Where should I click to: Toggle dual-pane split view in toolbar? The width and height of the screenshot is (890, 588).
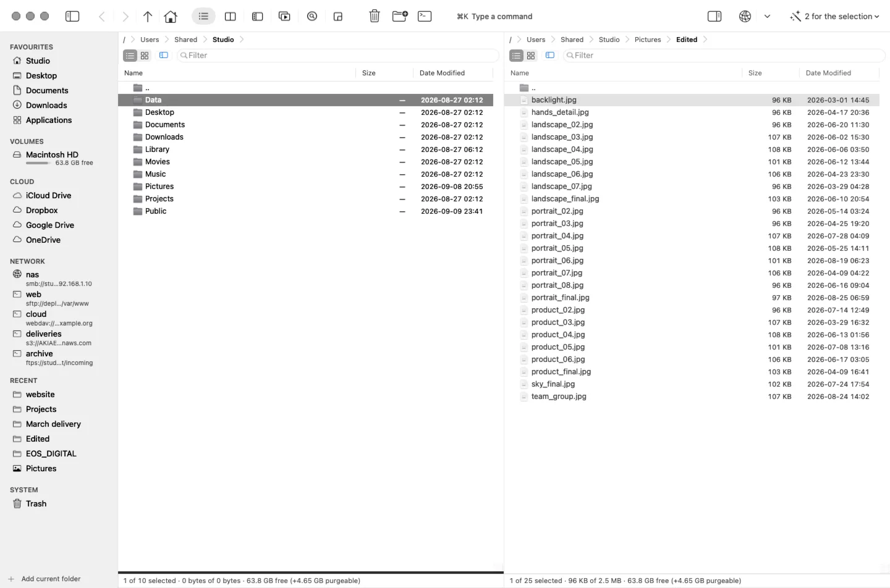[x=230, y=16]
